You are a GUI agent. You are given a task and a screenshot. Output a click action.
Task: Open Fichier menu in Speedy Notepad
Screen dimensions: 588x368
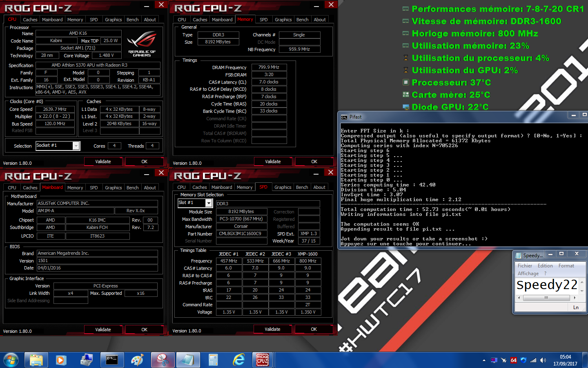pos(525,266)
